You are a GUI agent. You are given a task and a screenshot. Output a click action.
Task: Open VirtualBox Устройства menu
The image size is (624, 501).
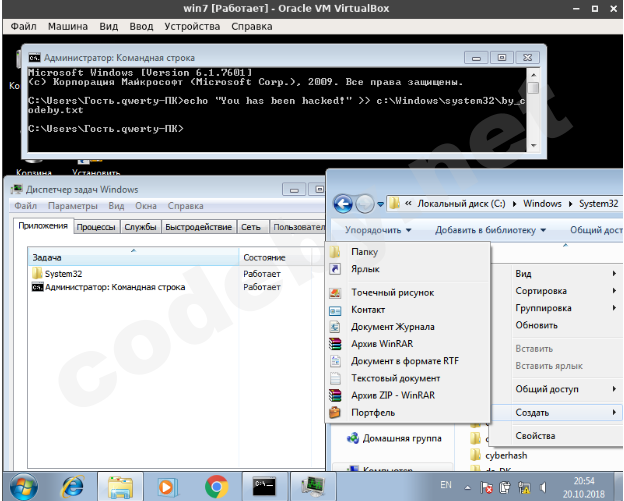192,26
